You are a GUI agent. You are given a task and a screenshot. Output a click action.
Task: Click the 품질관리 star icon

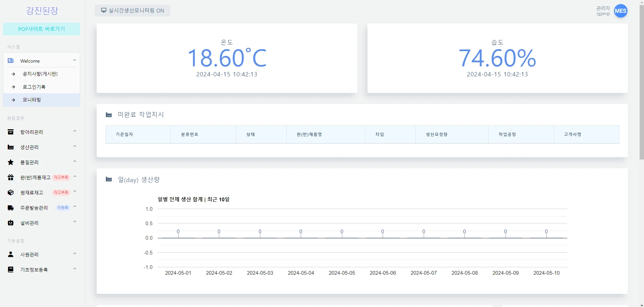coord(11,162)
